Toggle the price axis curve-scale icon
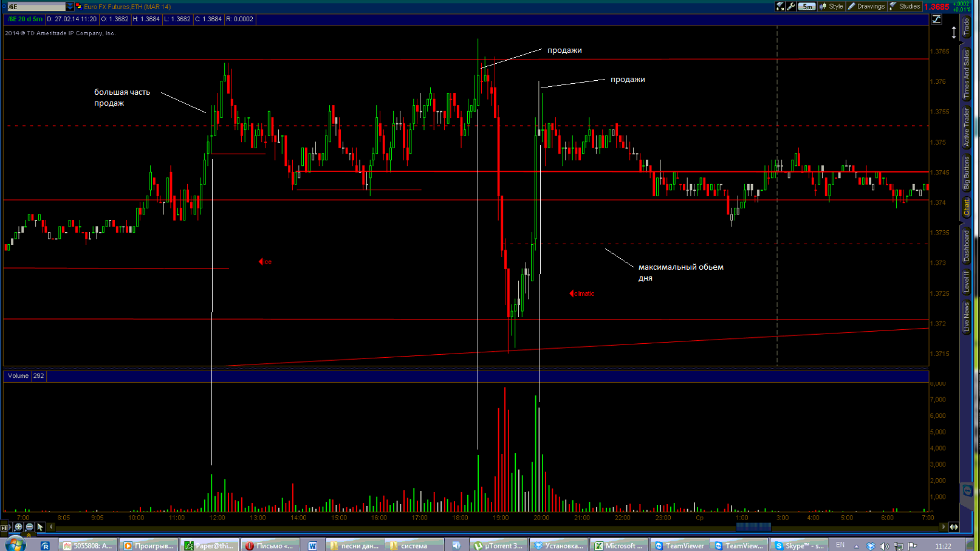 936,19
